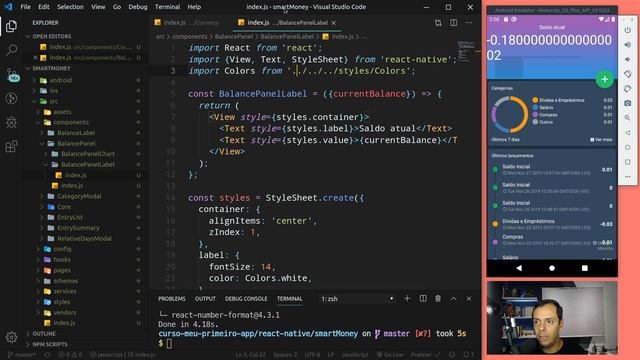Tap the green add entry plus button
Screen dimensions: 640x360
(x=604, y=79)
